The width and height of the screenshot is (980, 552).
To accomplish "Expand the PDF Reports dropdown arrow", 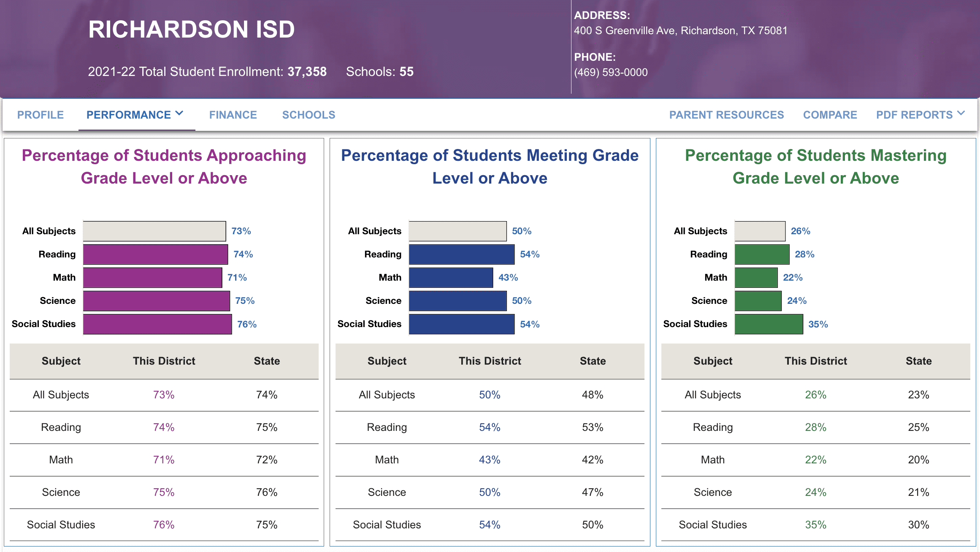I will tap(961, 114).
